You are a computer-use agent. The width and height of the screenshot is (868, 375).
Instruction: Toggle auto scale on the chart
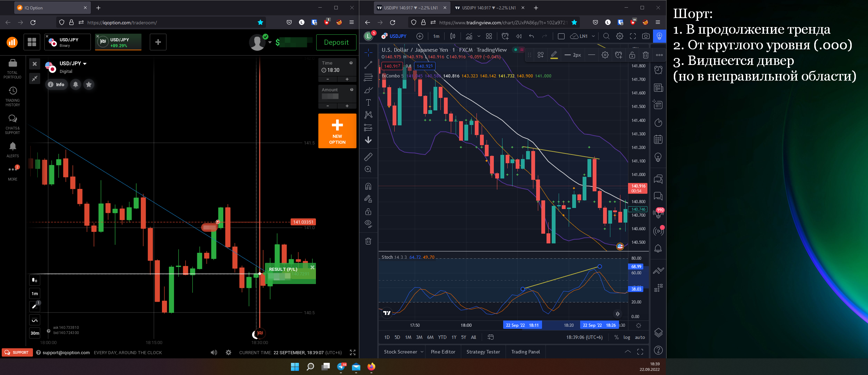[x=640, y=337]
